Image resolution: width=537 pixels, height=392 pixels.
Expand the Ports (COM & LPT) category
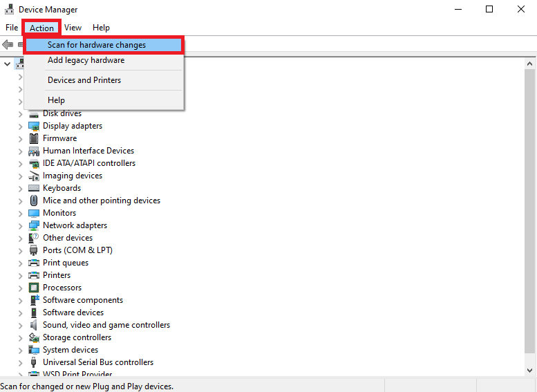[x=20, y=251]
